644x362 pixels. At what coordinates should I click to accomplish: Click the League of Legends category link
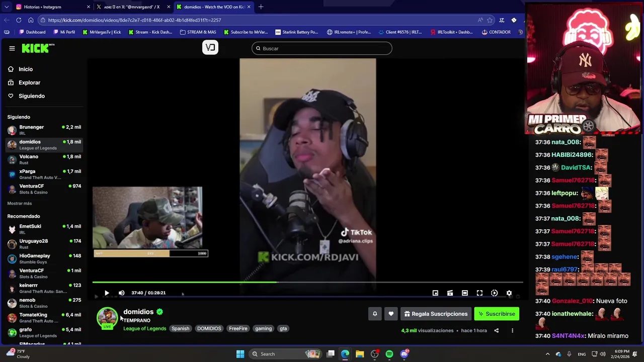pos(144,328)
